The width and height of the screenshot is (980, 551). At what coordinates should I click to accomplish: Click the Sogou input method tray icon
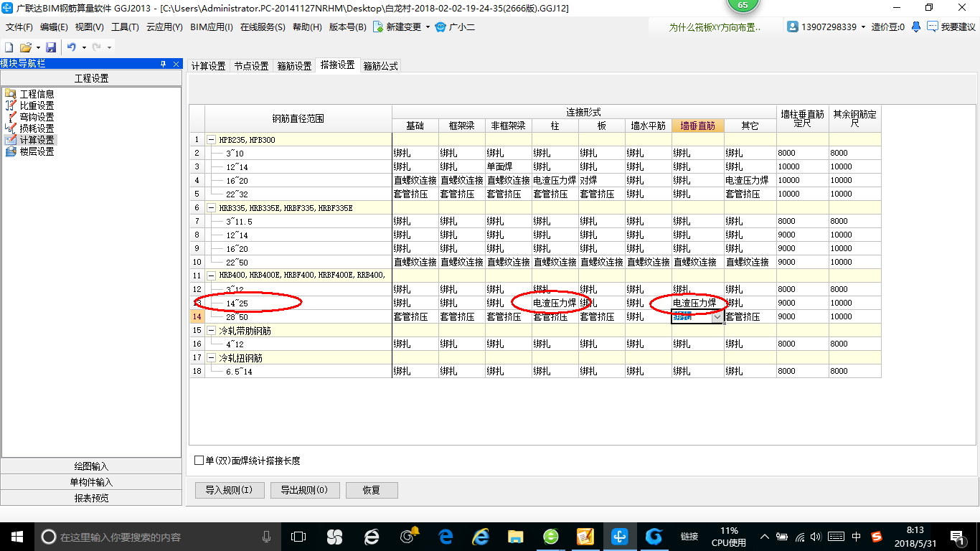pos(877,537)
